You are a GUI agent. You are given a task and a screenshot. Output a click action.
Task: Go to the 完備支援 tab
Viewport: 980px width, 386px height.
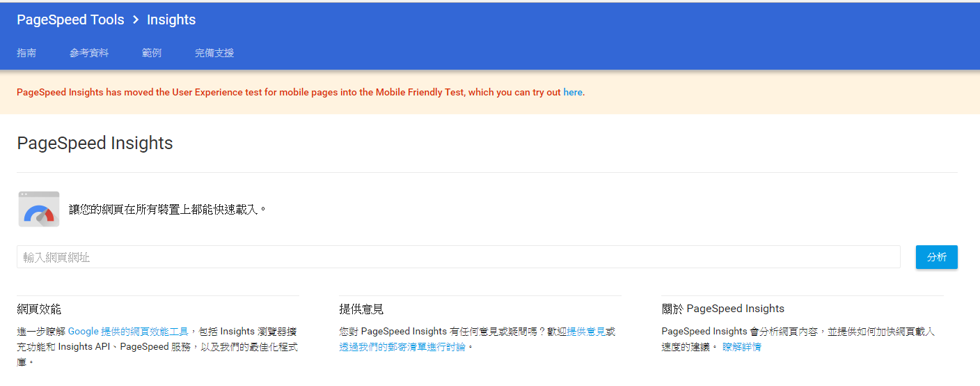coord(214,53)
